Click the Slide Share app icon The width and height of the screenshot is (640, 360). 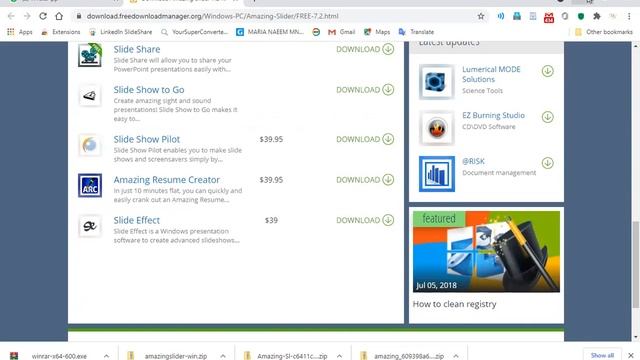(x=90, y=55)
